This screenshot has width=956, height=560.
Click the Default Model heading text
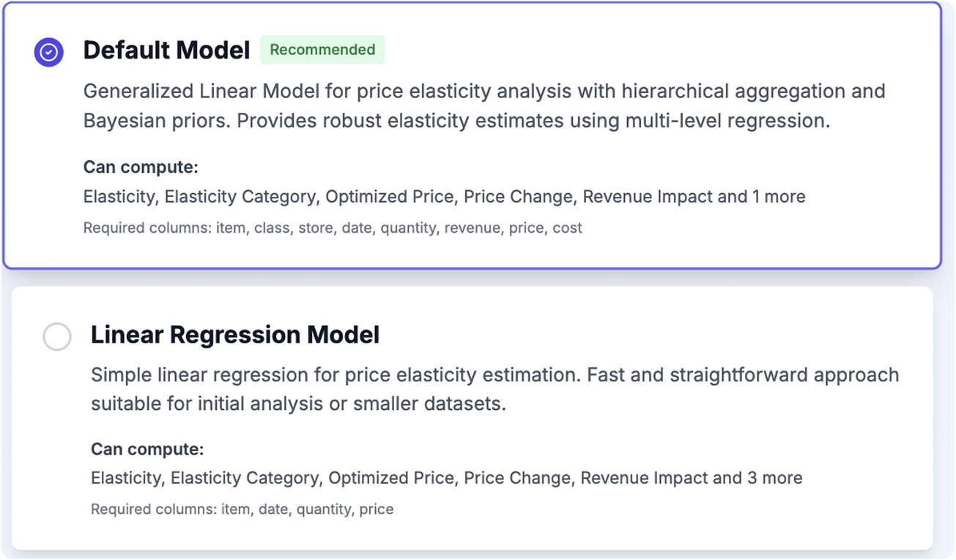166,50
